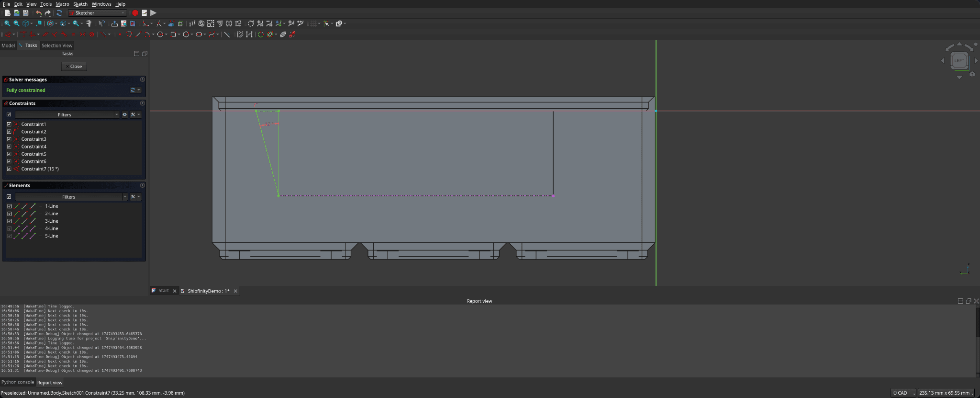Select the create arc tool
This screenshot has width=980, height=398.
coord(147,34)
